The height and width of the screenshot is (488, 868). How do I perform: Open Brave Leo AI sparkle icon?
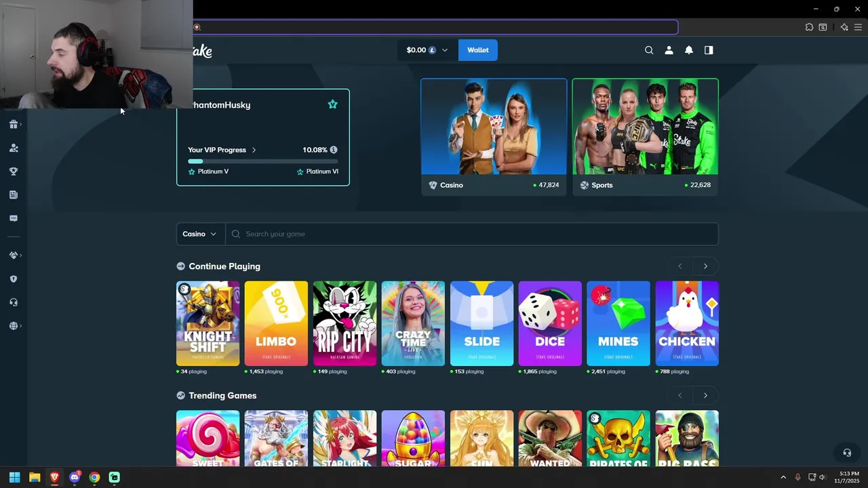click(844, 27)
